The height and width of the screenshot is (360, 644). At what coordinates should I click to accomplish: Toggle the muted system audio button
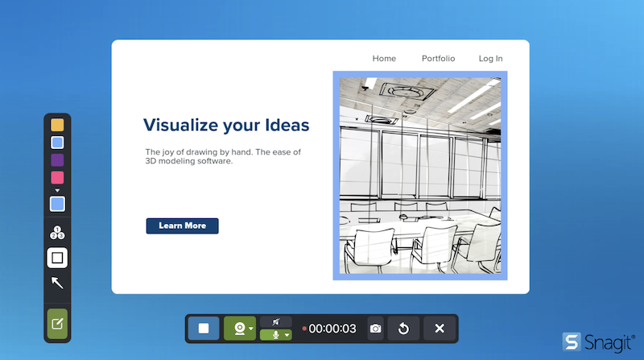276,322
